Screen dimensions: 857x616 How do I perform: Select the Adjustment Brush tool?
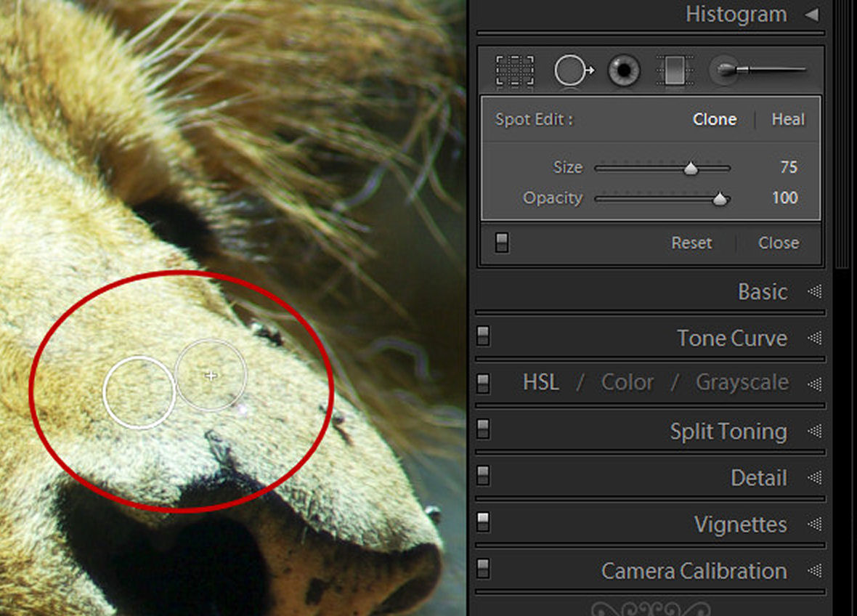758,70
